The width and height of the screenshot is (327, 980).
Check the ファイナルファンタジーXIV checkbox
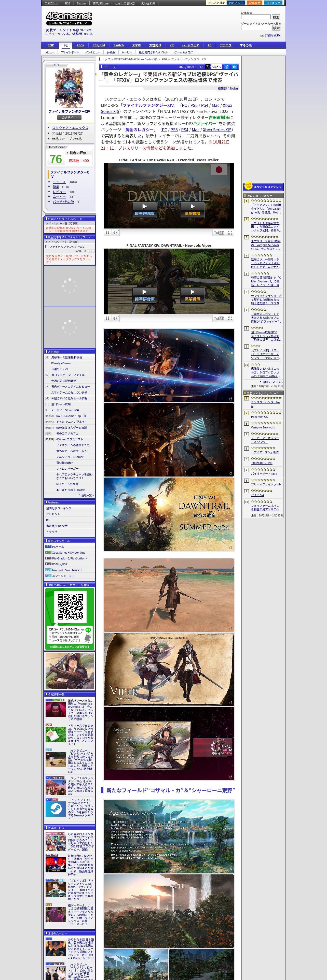(x=47, y=247)
